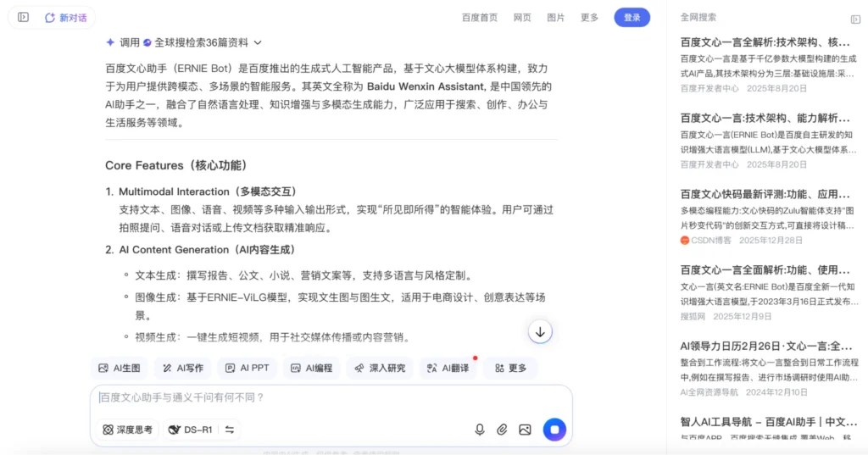Click the 文本生成 bullet line
This screenshot has height=455, width=868.
click(x=305, y=275)
